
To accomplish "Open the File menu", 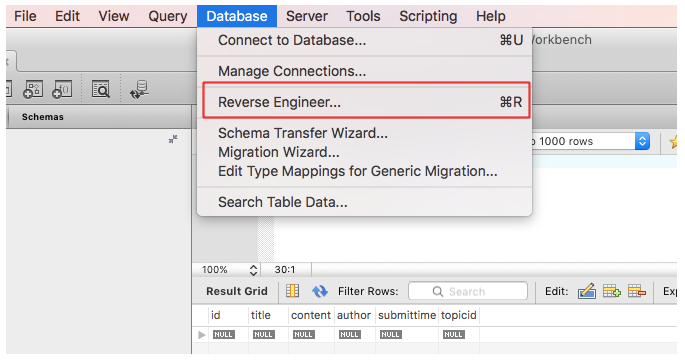I will tap(25, 16).
